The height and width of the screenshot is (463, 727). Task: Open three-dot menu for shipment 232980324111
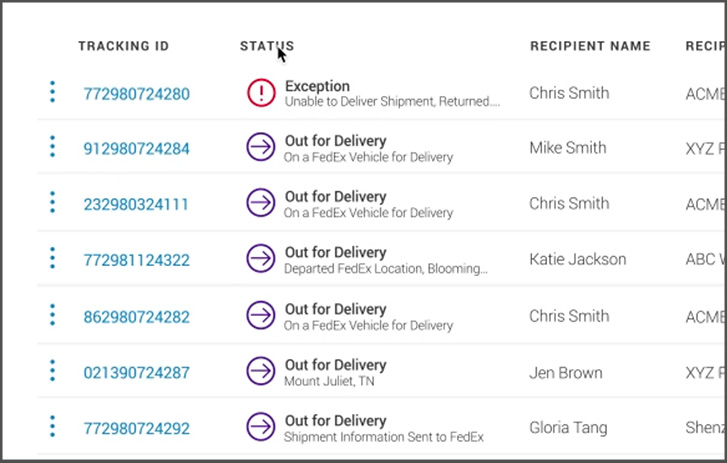52,203
